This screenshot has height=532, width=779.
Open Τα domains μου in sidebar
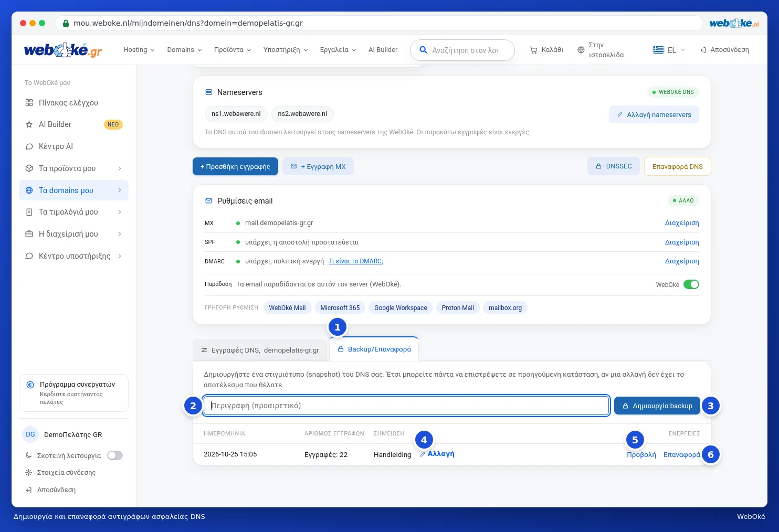pyautogui.click(x=73, y=190)
